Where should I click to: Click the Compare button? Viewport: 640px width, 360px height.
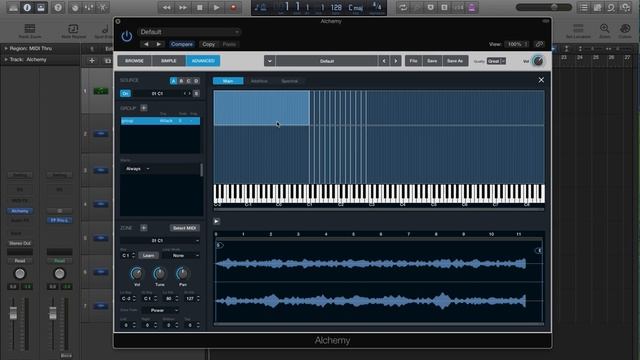pos(182,44)
